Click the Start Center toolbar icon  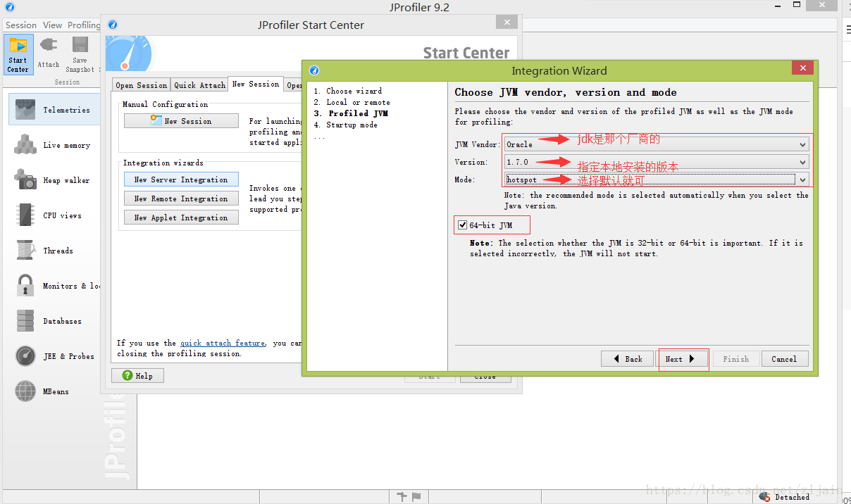pos(18,55)
